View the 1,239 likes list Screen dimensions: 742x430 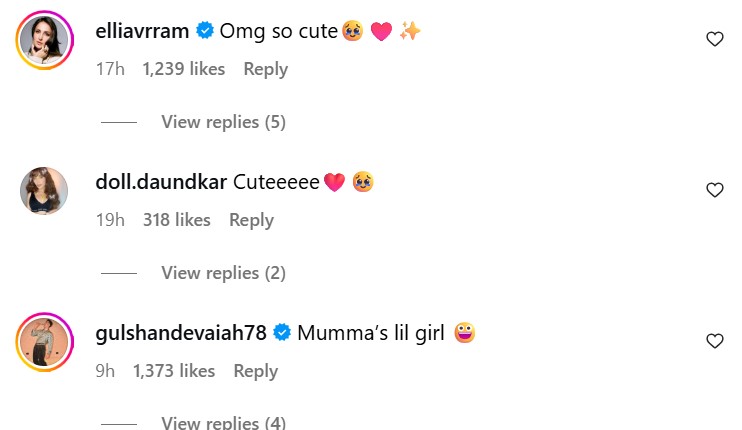[183, 69]
